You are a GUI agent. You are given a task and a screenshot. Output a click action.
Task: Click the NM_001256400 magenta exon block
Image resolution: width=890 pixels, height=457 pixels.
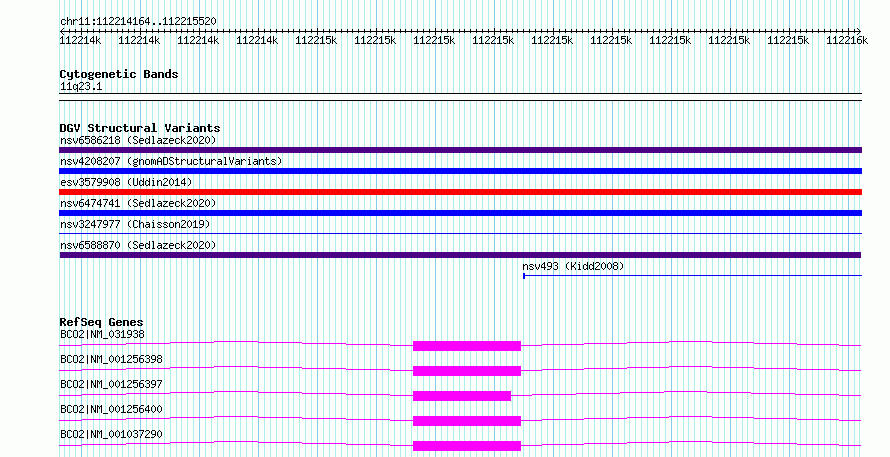[x=467, y=421]
